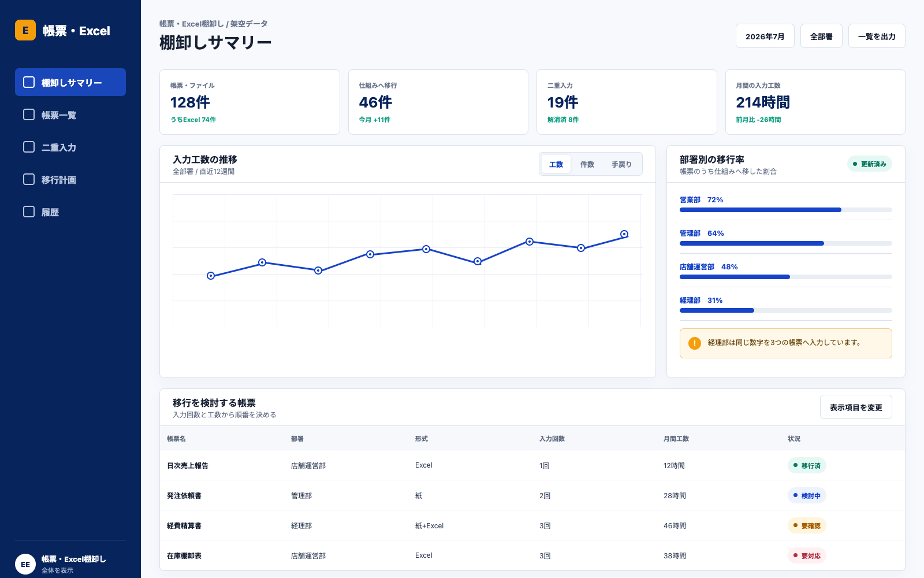Click the 一覧を出力 export button

pyautogui.click(x=877, y=36)
